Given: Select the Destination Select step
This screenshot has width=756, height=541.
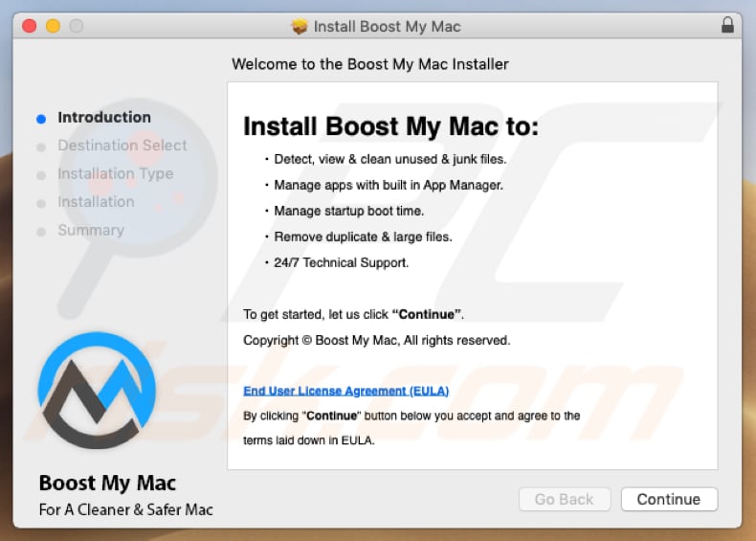Looking at the screenshot, I should point(122,146).
